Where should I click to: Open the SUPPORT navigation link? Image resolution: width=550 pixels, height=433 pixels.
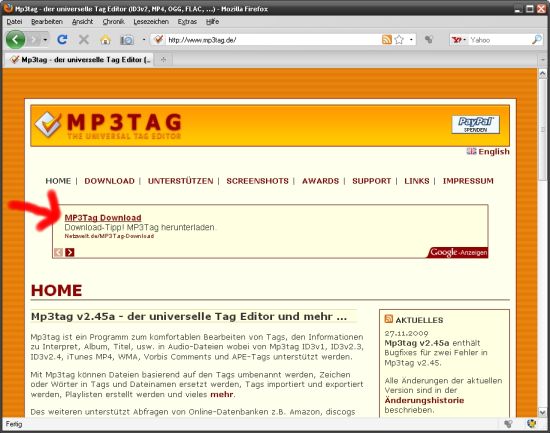(372, 181)
